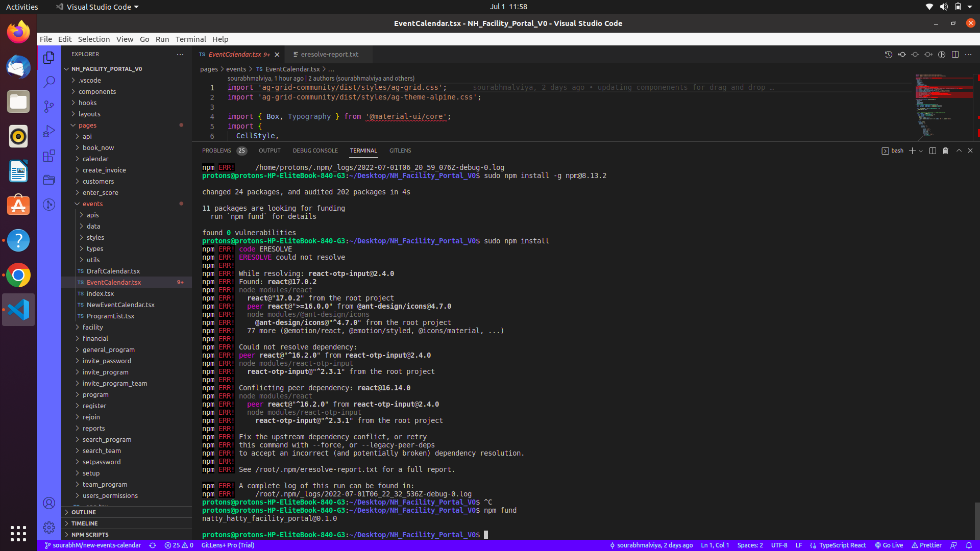
Task: Open Explorer views and more actions ellipsis
Action: (180, 54)
